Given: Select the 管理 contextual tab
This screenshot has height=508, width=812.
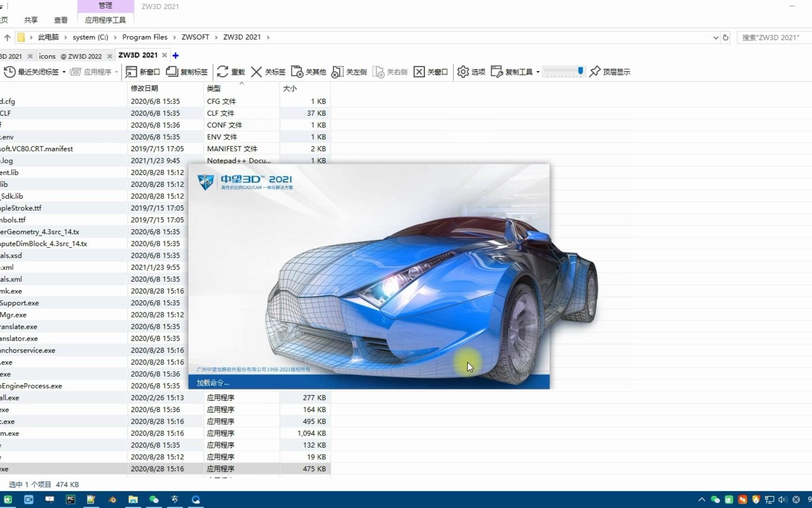Looking at the screenshot, I should [x=105, y=6].
